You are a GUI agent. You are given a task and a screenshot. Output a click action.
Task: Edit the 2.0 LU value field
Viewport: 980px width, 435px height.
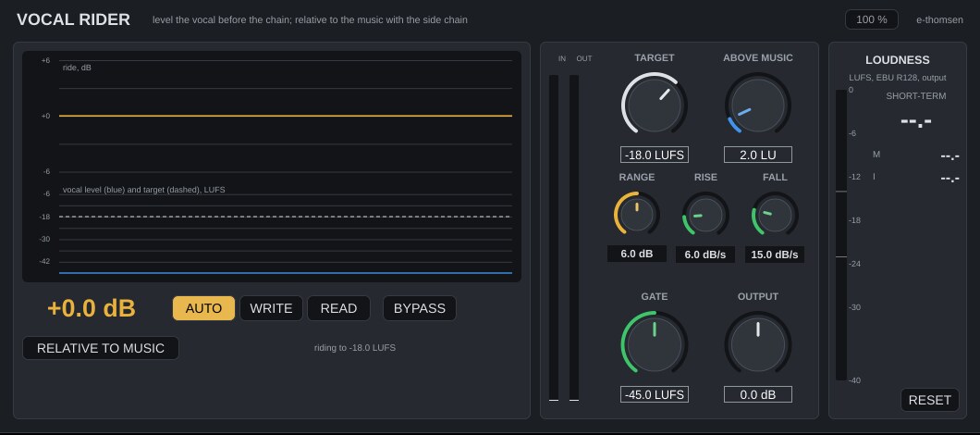pos(758,155)
